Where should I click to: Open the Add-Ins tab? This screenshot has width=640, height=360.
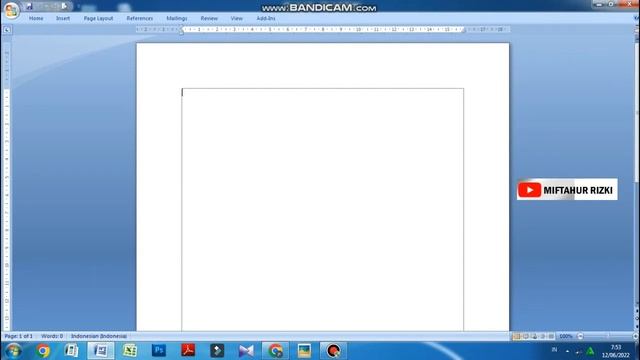coord(266,18)
